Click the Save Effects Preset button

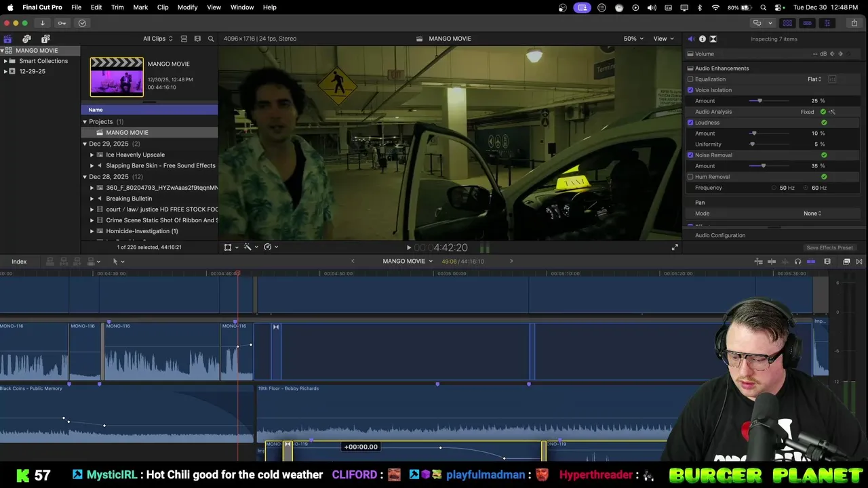coord(829,248)
